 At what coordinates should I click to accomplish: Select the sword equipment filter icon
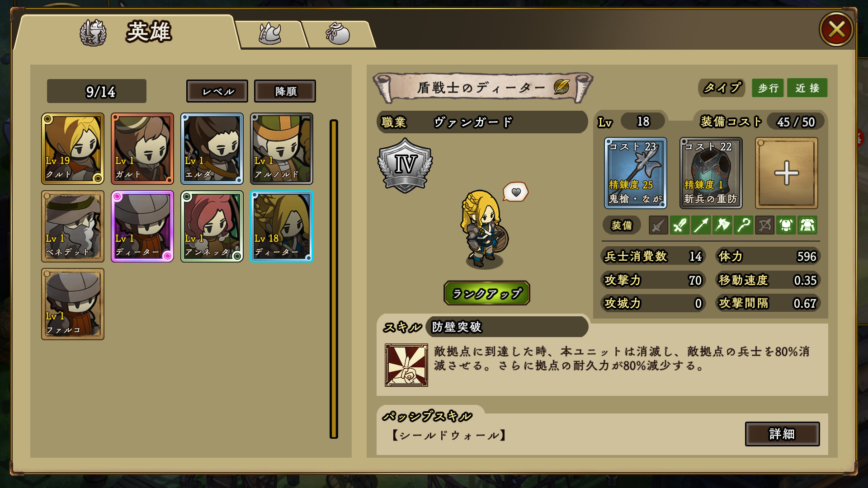[679, 225]
